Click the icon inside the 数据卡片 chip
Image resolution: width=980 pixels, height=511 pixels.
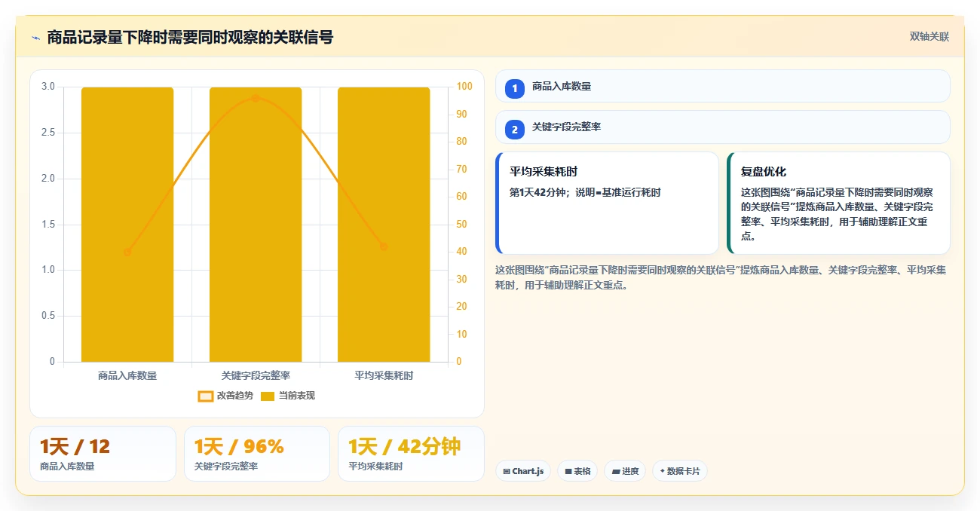(662, 472)
